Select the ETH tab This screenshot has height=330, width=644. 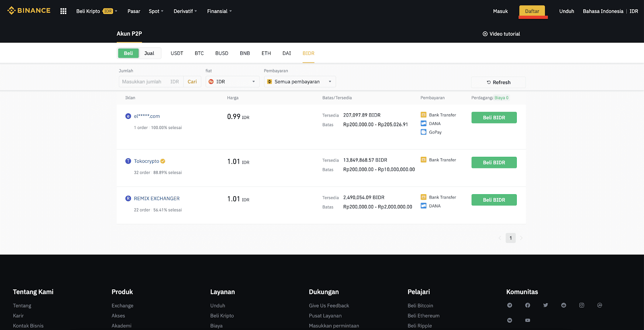tap(266, 53)
